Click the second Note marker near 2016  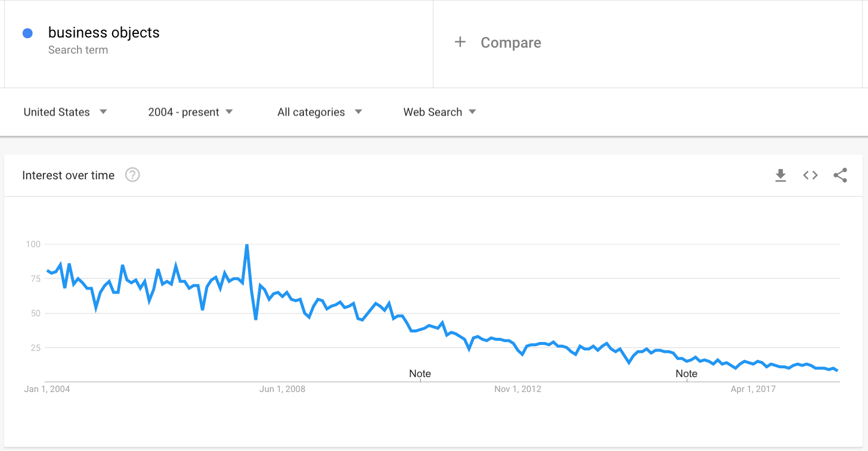(x=686, y=374)
